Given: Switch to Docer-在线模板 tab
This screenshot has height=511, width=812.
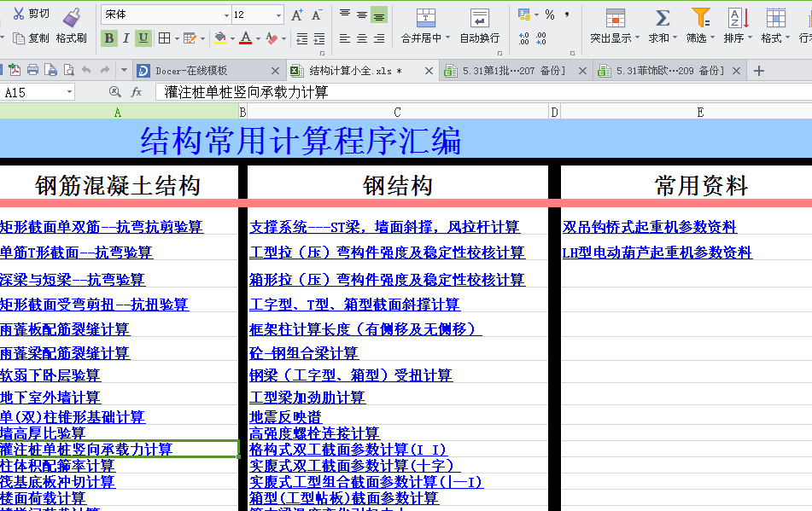Looking at the screenshot, I should 207,71.
